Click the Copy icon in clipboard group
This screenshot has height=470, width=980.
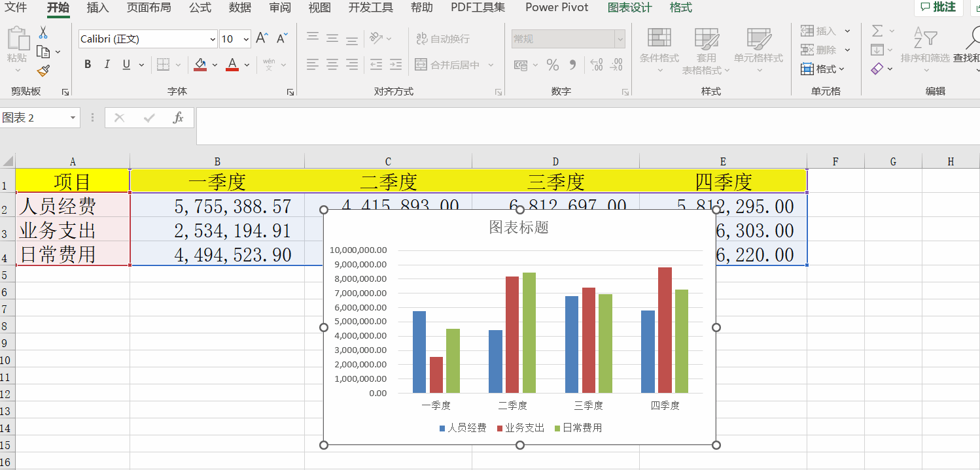pos(43,52)
